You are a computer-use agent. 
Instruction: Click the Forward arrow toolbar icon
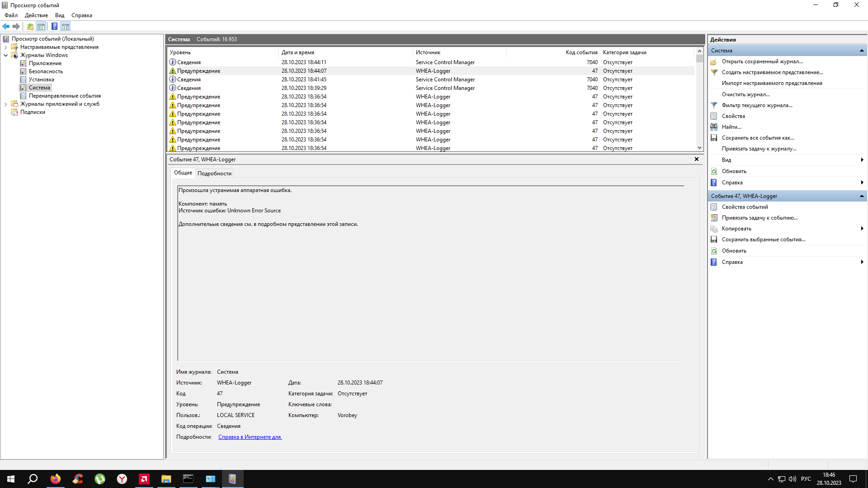point(16,26)
